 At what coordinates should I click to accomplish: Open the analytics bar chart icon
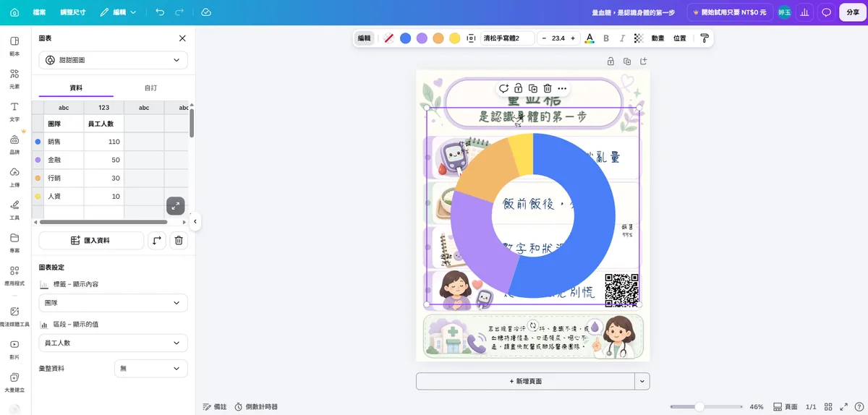(804, 12)
